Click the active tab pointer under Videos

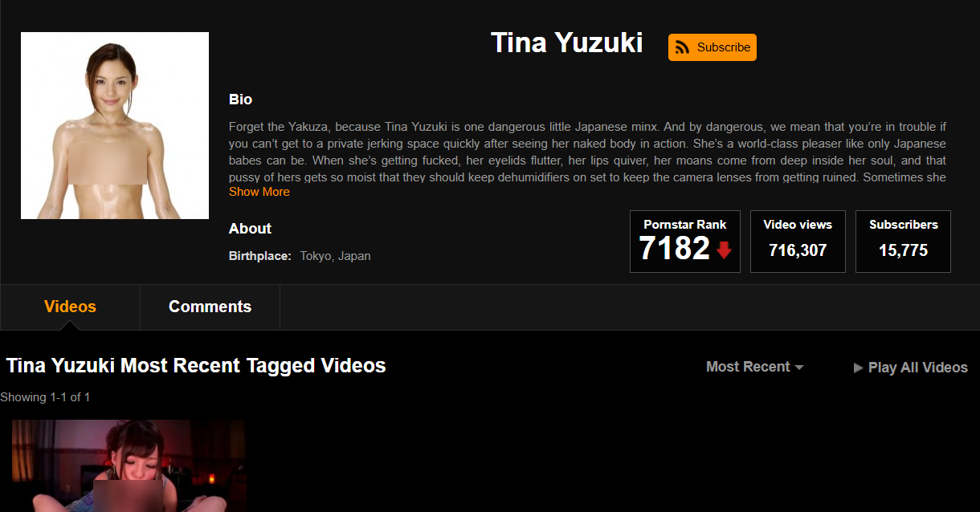pos(71,326)
